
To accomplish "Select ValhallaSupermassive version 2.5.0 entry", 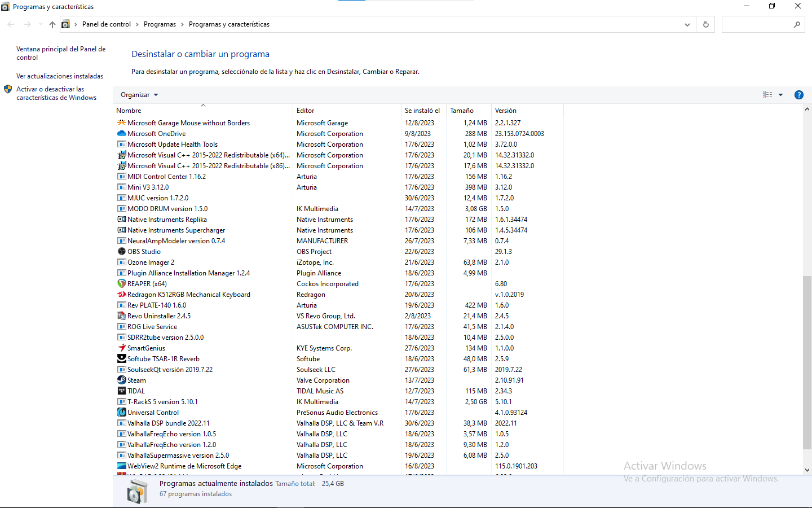I will pos(339,456).
